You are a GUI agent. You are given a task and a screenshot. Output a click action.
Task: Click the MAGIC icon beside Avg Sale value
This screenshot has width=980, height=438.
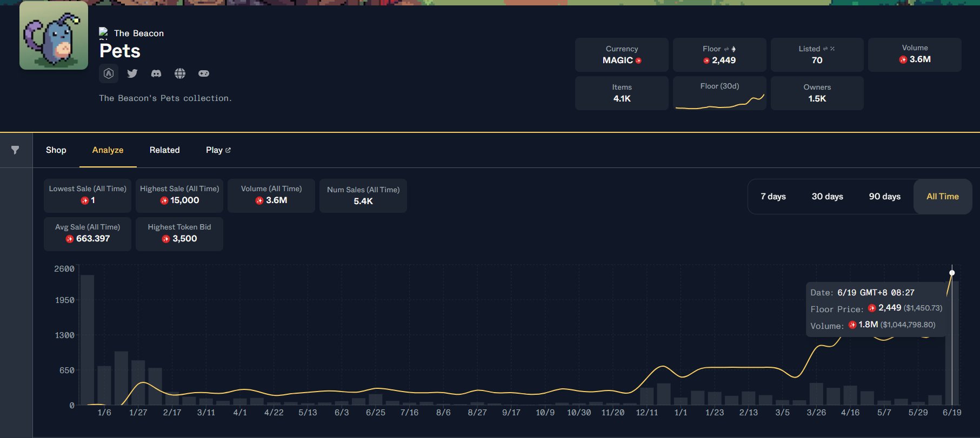pyautogui.click(x=70, y=239)
